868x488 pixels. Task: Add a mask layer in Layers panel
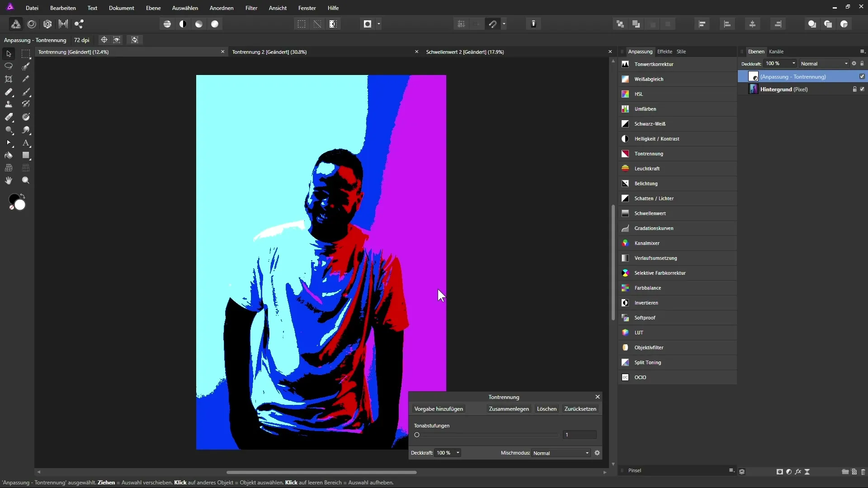click(780, 472)
